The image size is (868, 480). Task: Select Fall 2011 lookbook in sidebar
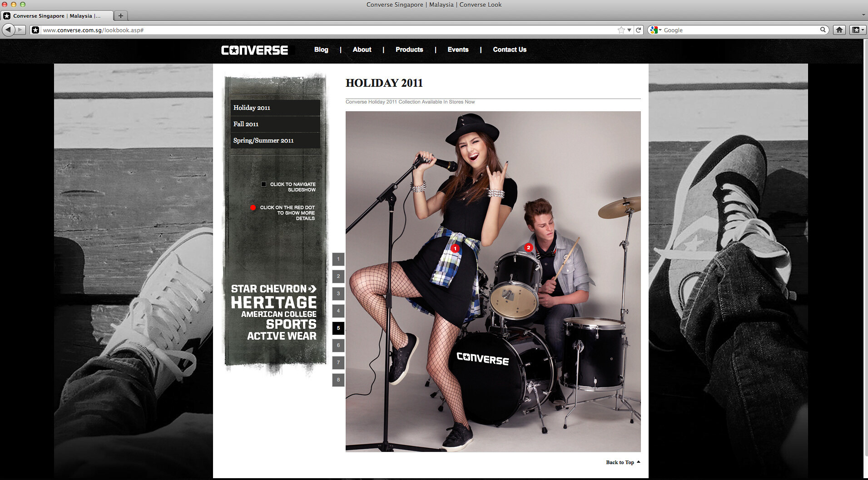[275, 124]
